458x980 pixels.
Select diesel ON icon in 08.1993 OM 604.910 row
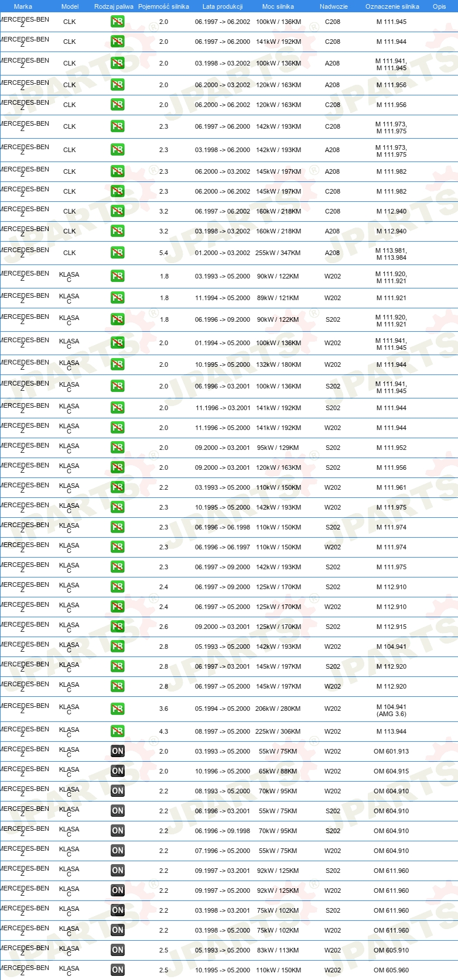coord(117,792)
